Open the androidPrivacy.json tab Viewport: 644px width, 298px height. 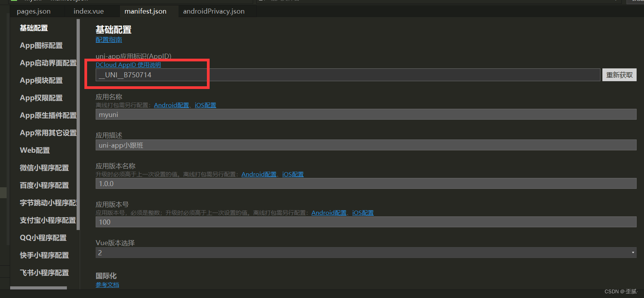point(214,11)
